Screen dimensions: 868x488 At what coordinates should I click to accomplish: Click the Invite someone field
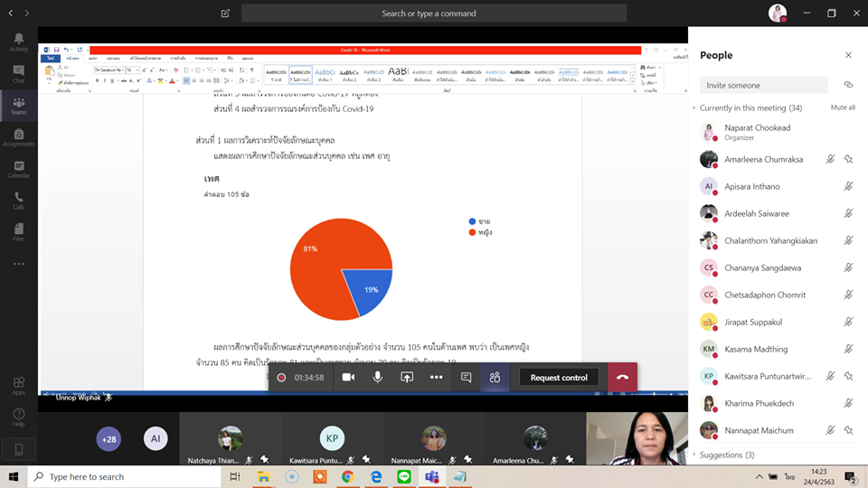coord(764,85)
